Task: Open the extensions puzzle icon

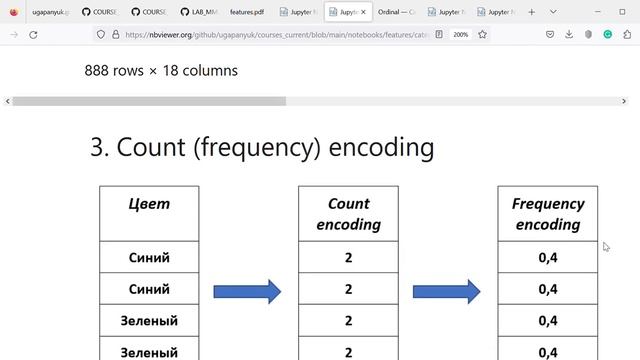Action: click(x=627, y=35)
